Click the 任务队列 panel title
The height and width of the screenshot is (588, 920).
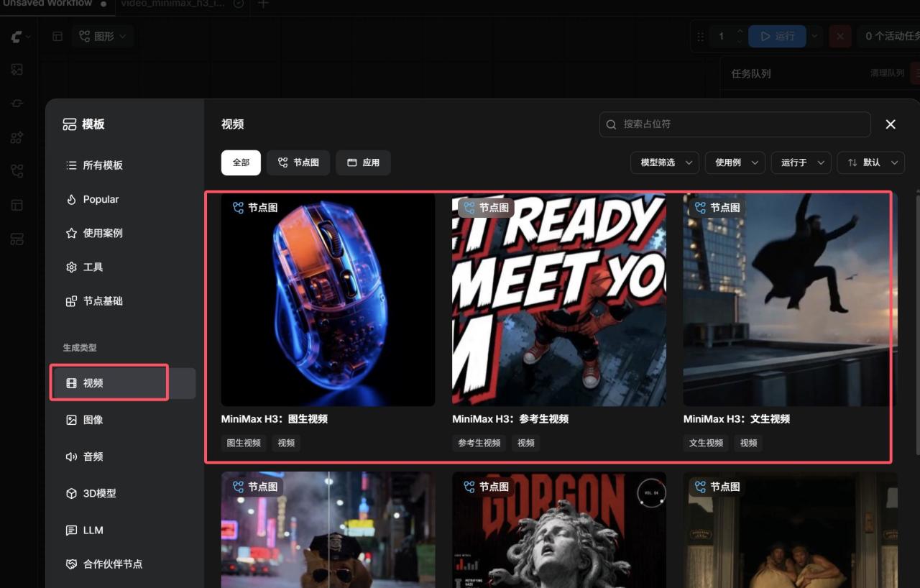[750, 73]
